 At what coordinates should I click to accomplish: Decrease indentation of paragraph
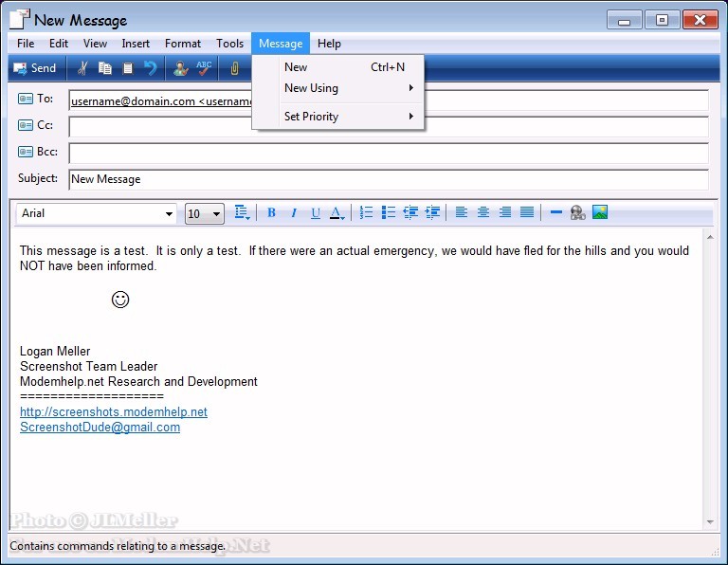click(x=410, y=212)
